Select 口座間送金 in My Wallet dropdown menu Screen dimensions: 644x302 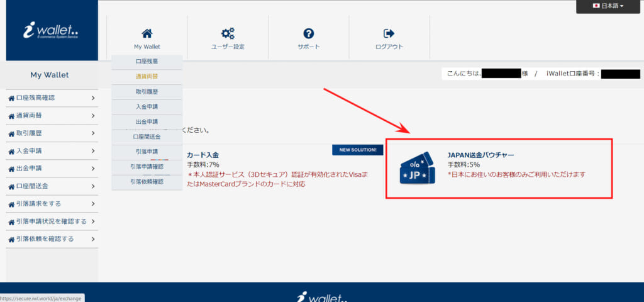[x=147, y=137]
